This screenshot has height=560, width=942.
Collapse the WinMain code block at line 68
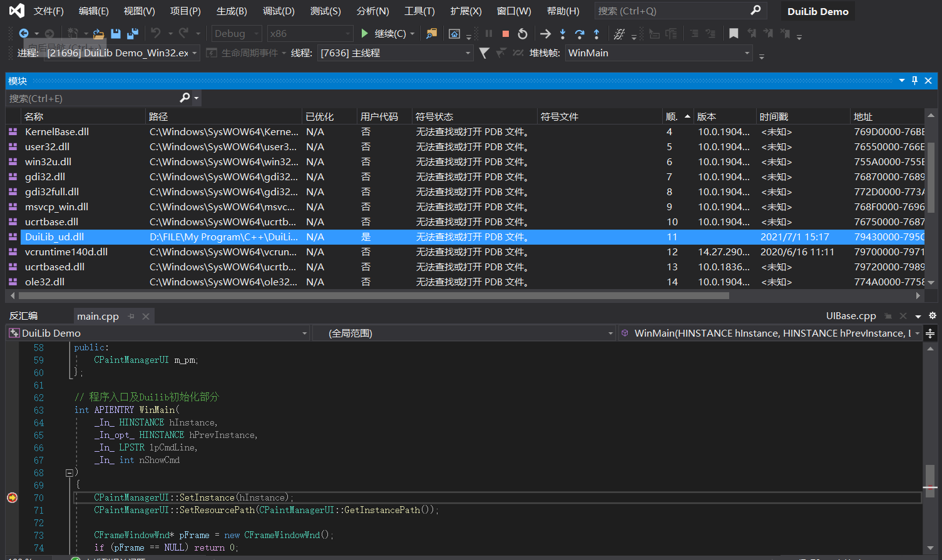click(x=69, y=473)
